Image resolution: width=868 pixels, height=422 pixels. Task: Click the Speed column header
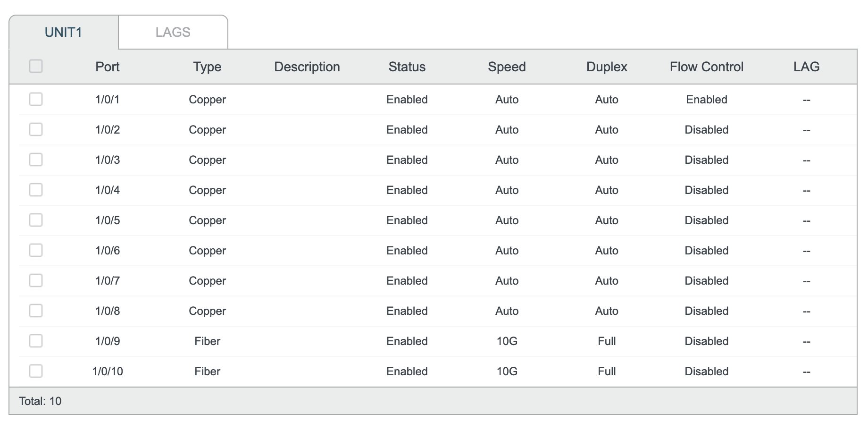pos(507,67)
